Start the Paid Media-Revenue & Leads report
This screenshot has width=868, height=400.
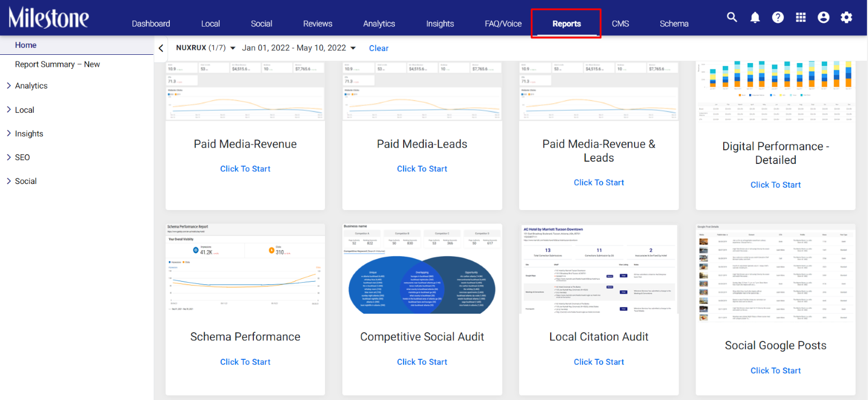(599, 182)
